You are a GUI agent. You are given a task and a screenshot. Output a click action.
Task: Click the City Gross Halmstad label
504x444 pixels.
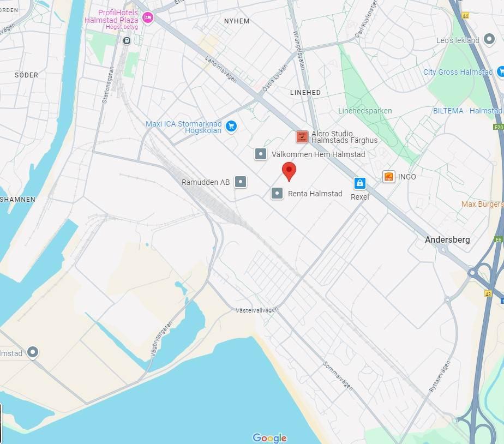pos(458,72)
